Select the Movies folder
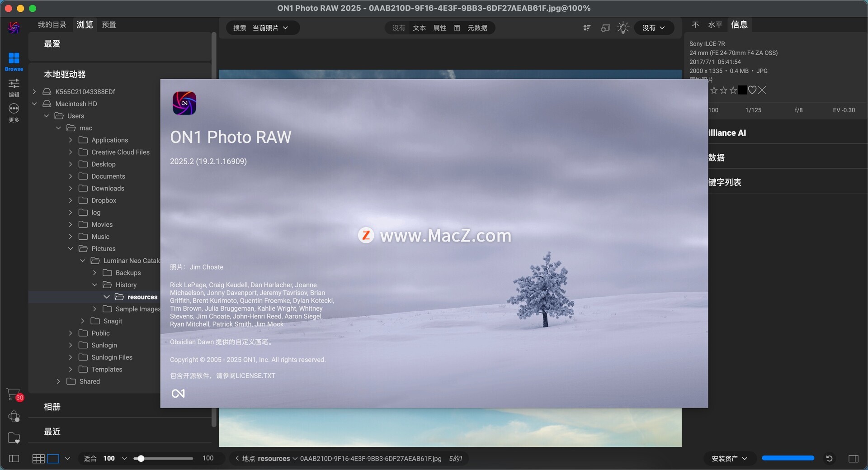This screenshot has height=470, width=868. [102, 224]
